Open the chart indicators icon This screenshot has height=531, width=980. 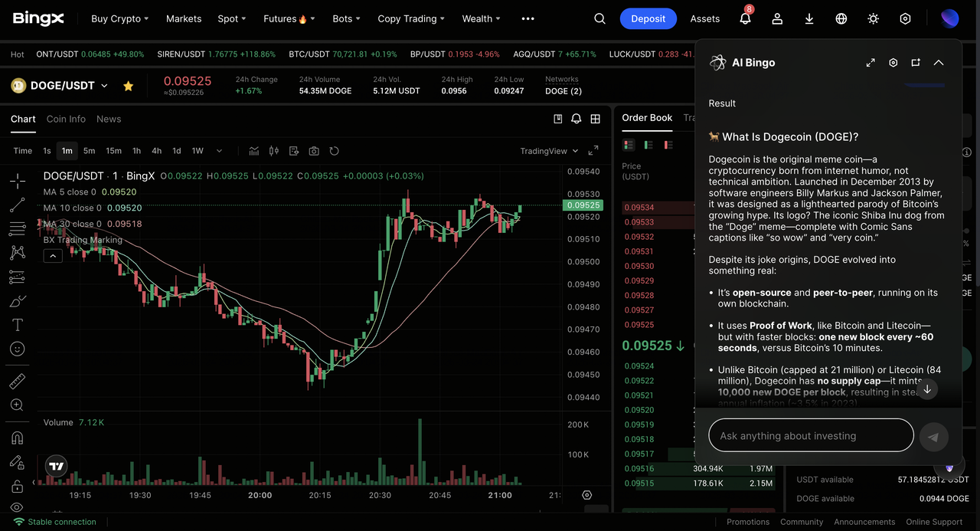(x=254, y=151)
